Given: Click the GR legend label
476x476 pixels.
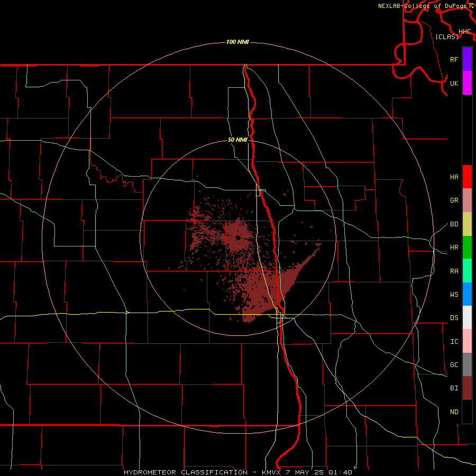Looking at the screenshot, I should coord(454,200).
